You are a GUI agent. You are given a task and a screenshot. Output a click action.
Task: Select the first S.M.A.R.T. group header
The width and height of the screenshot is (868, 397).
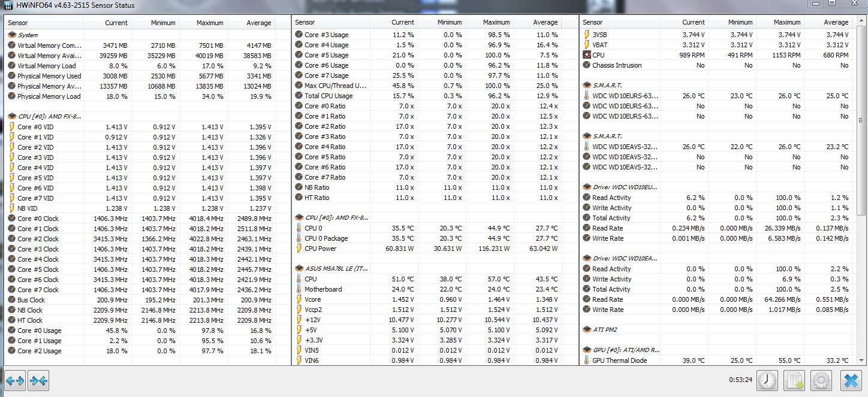[x=716, y=86]
